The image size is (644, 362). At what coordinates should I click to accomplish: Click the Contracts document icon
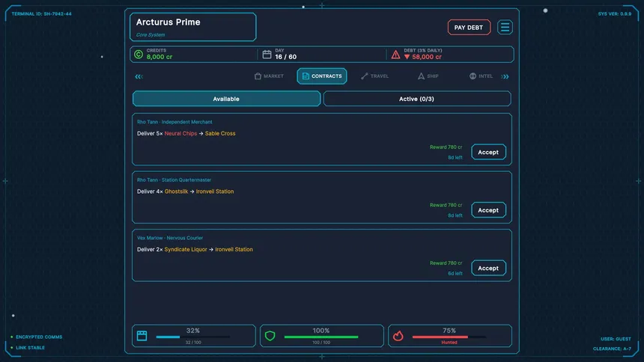point(306,76)
